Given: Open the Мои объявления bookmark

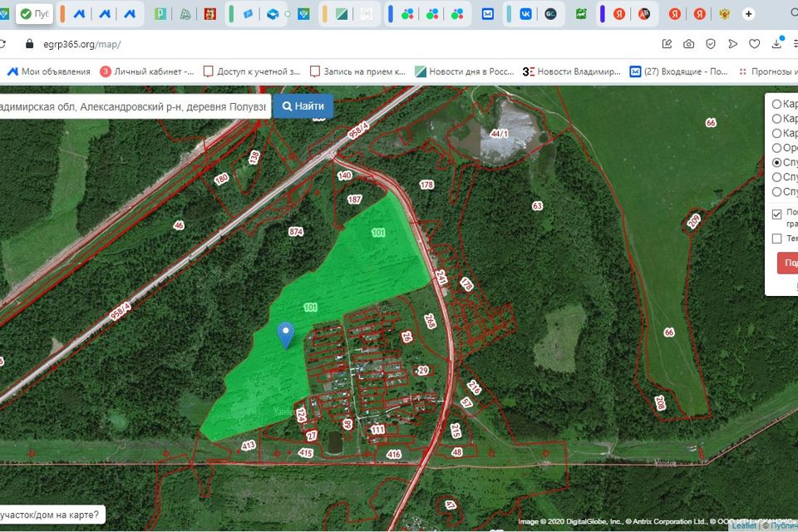Looking at the screenshot, I should pos(48,71).
